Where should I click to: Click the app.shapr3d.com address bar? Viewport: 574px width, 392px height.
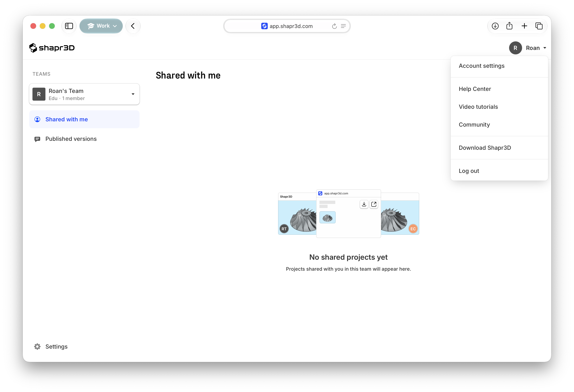(287, 26)
